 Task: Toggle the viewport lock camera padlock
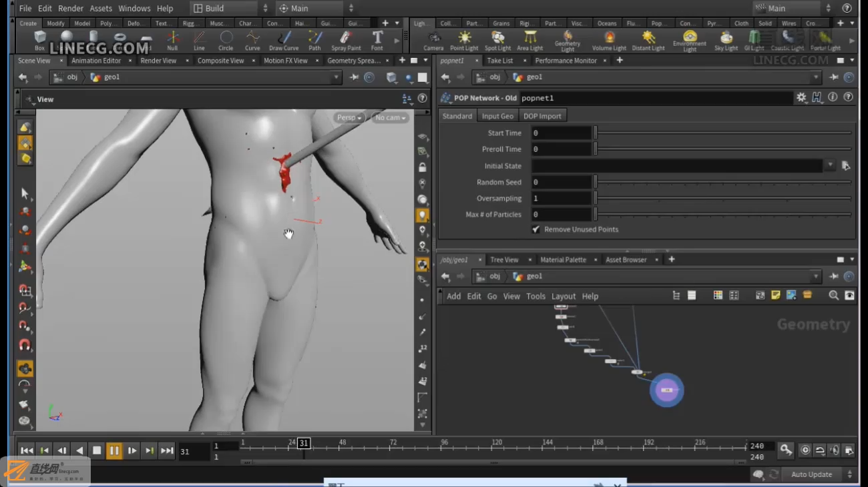[x=422, y=167]
